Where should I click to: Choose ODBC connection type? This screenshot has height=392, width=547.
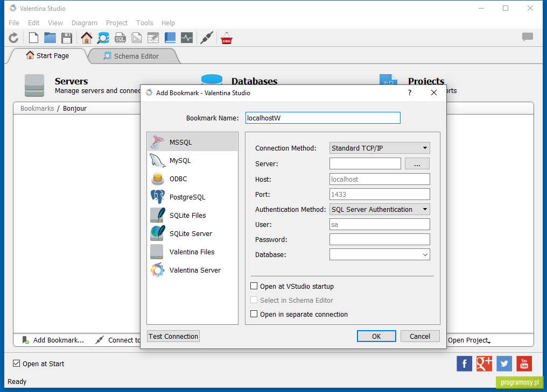193,179
